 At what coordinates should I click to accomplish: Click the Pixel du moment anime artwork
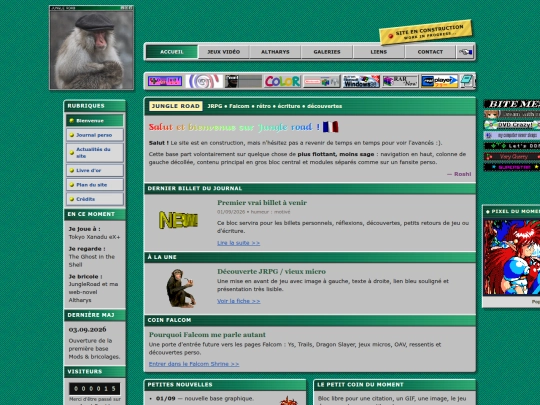[512, 258]
